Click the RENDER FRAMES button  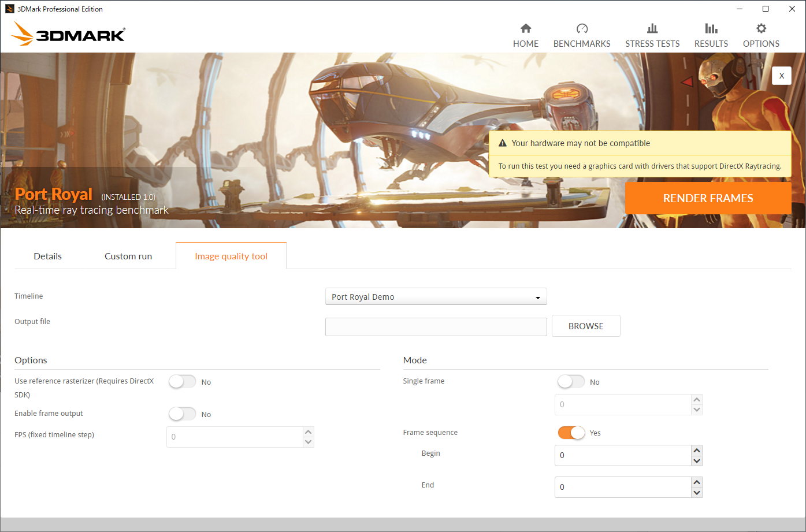708,198
